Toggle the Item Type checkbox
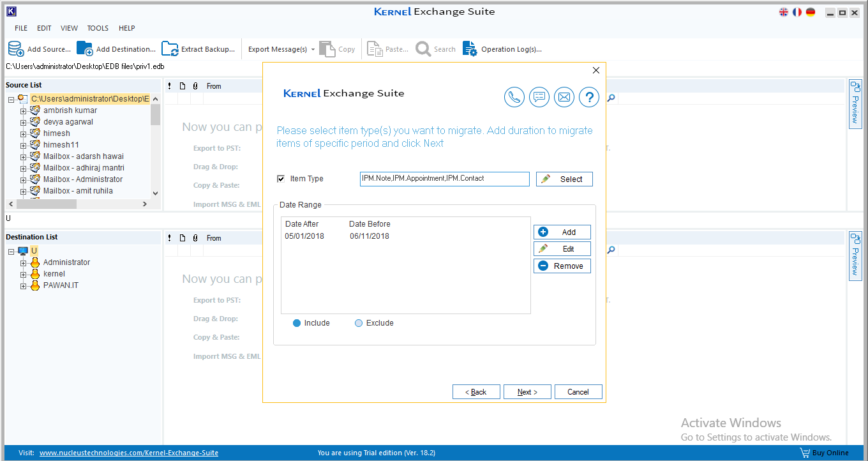 coord(281,179)
